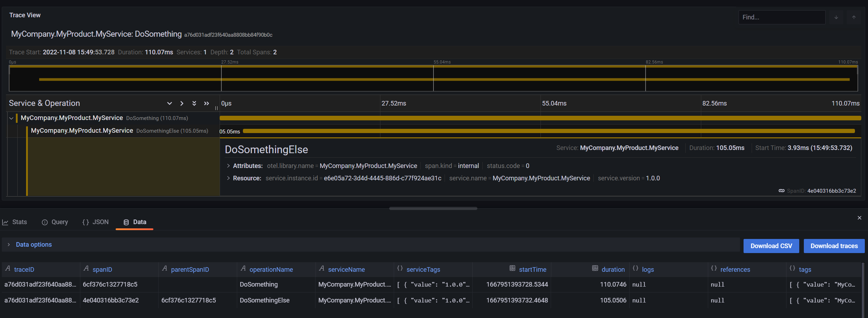Click the info icon on the Query tab
The width and height of the screenshot is (868, 318).
(45, 222)
